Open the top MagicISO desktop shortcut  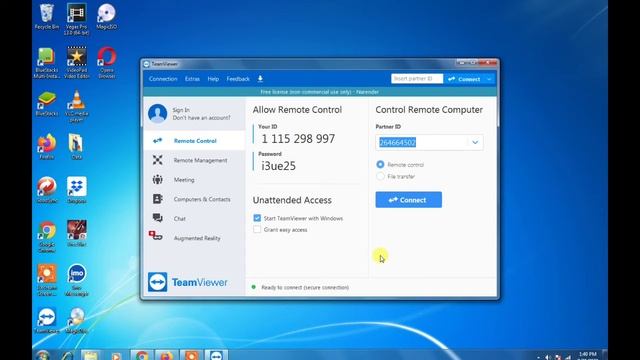tap(107, 17)
